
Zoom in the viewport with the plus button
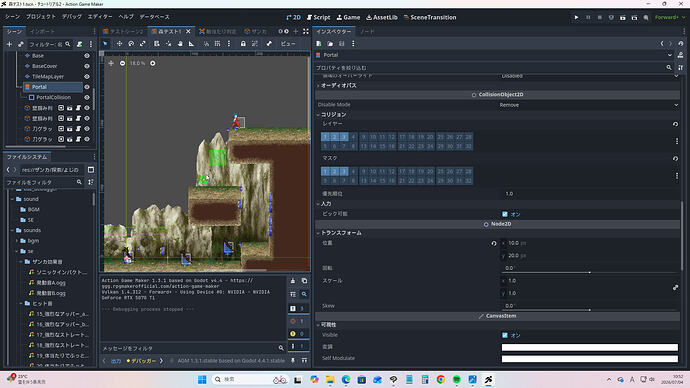click(x=153, y=63)
